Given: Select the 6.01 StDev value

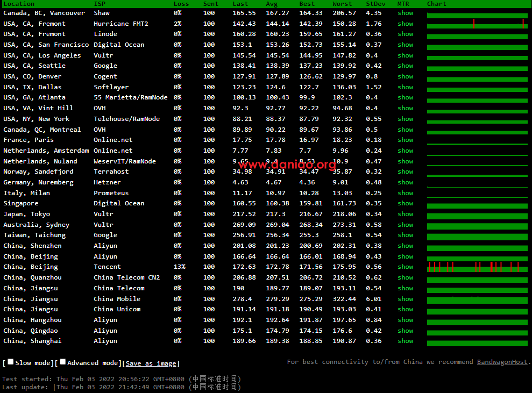Looking at the screenshot, I should pyautogui.click(x=374, y=299).
